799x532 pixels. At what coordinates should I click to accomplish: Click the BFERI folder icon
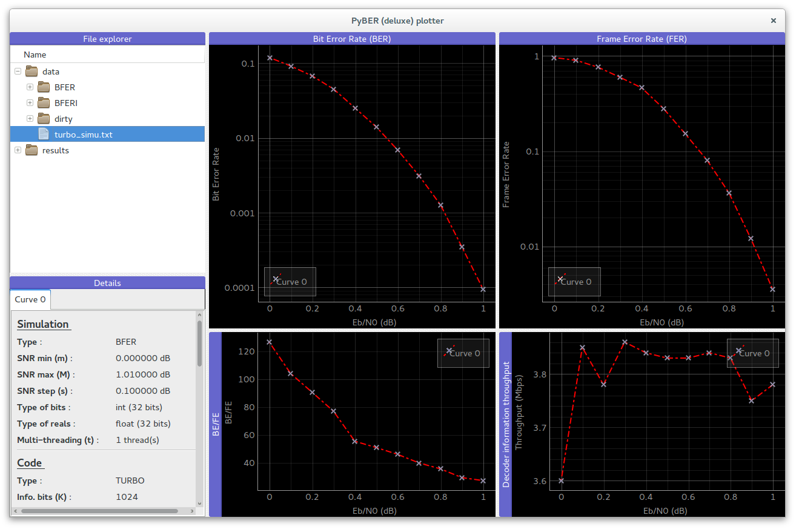click(x=44, y=103)
